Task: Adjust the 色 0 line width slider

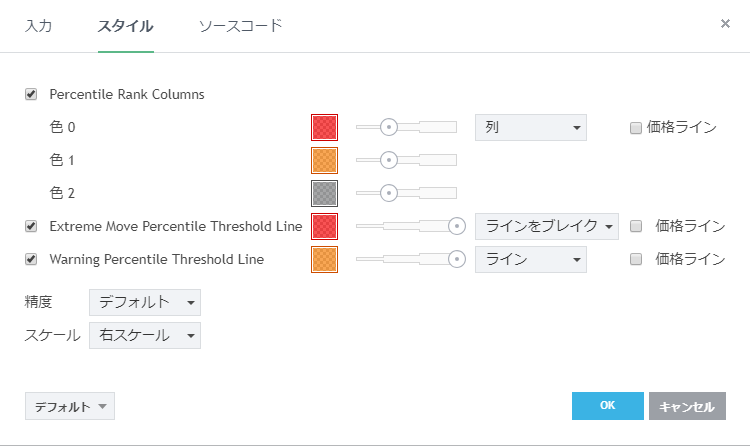Action: coord(389,127)
